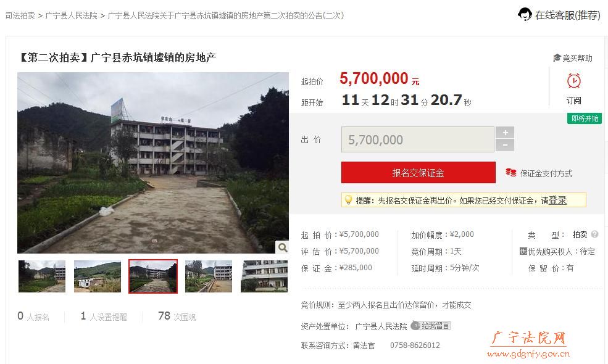Click the graduation cap bidding help icon
608x364 pixels.
(557, 58)
